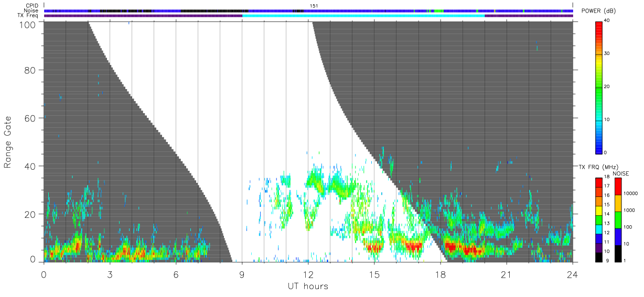Click the TX FRQ (MHz) legend title

[597, 167]
